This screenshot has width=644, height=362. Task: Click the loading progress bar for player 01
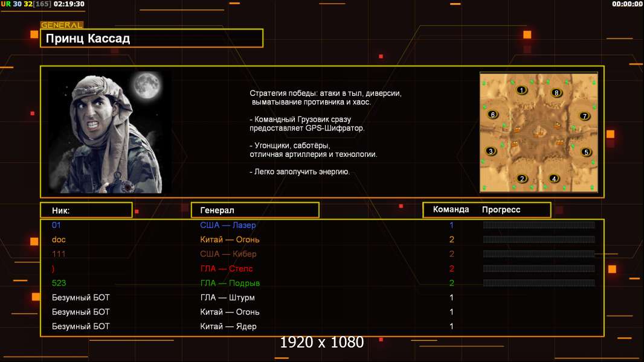point(538,225)
